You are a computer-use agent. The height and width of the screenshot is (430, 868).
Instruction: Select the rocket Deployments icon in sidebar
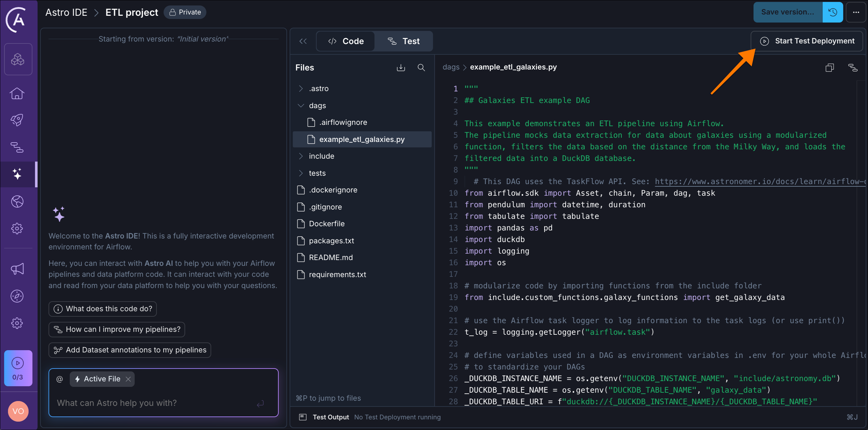click(18, 120)
